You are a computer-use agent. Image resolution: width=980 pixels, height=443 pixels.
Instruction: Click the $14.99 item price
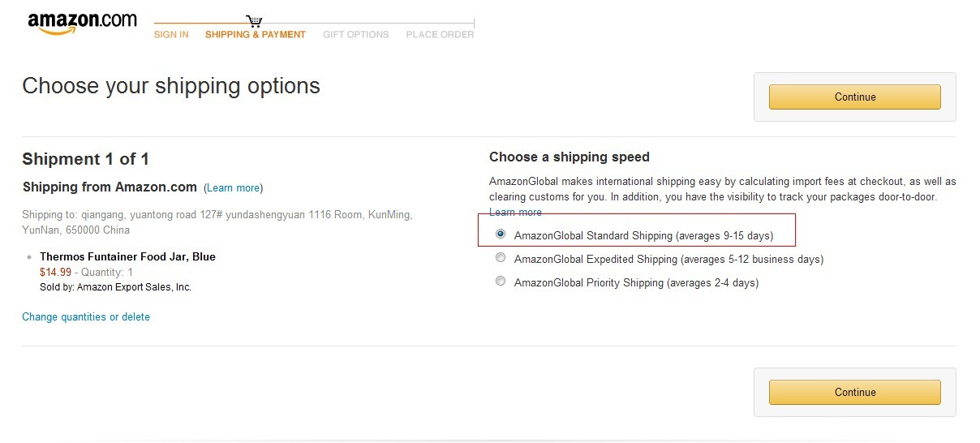(55, 273)
